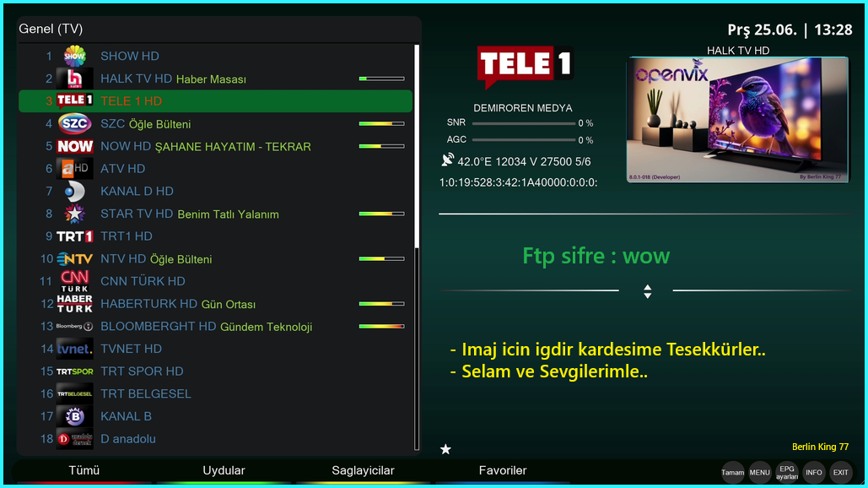Select the TRT1 HD channel name
Viewport: 868px width, 488px height.
tap(127, 236)
